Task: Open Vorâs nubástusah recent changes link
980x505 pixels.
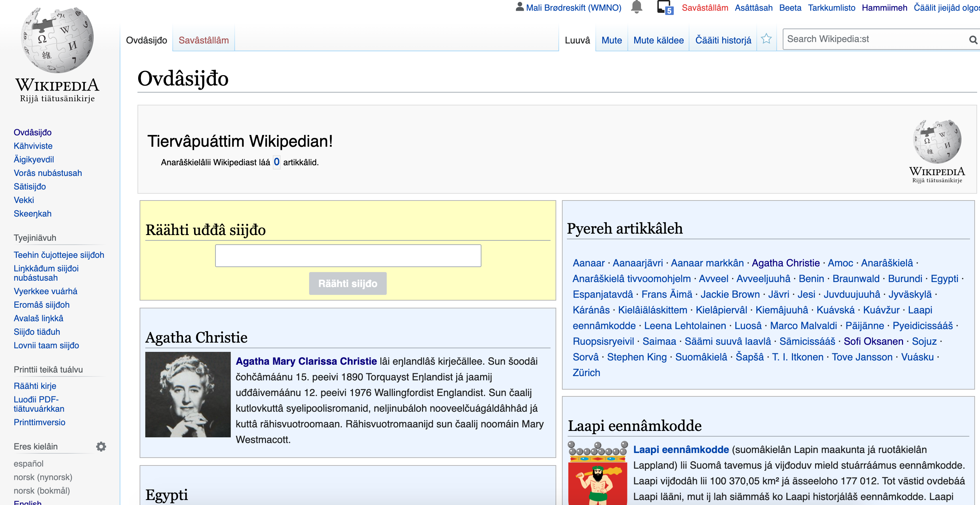Action: pyautogui.click(x=48, y=173)
